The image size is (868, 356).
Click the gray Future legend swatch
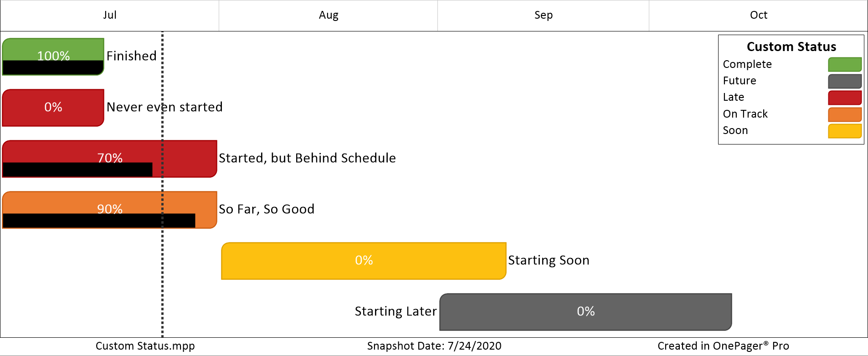click(845, 81)
